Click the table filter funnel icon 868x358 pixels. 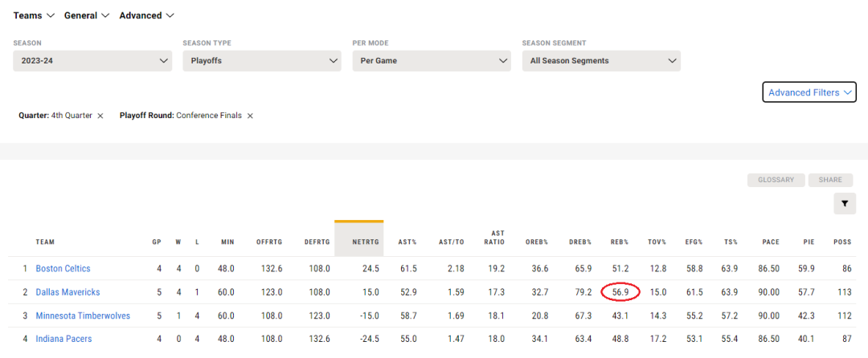[x=845, y=203]
